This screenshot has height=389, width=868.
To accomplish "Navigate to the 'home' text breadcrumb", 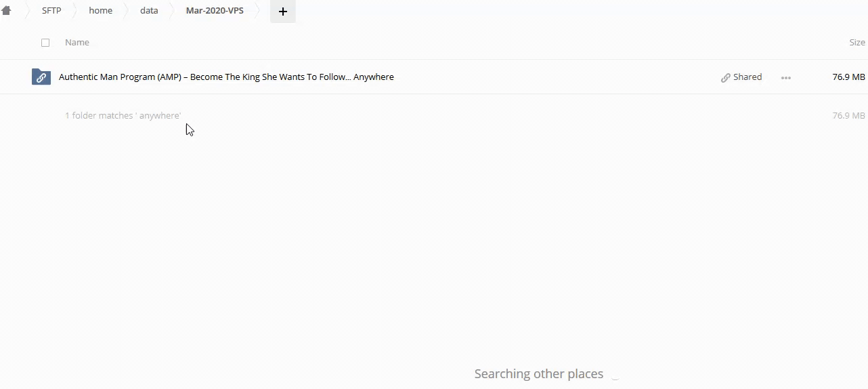I will (100, 11).
